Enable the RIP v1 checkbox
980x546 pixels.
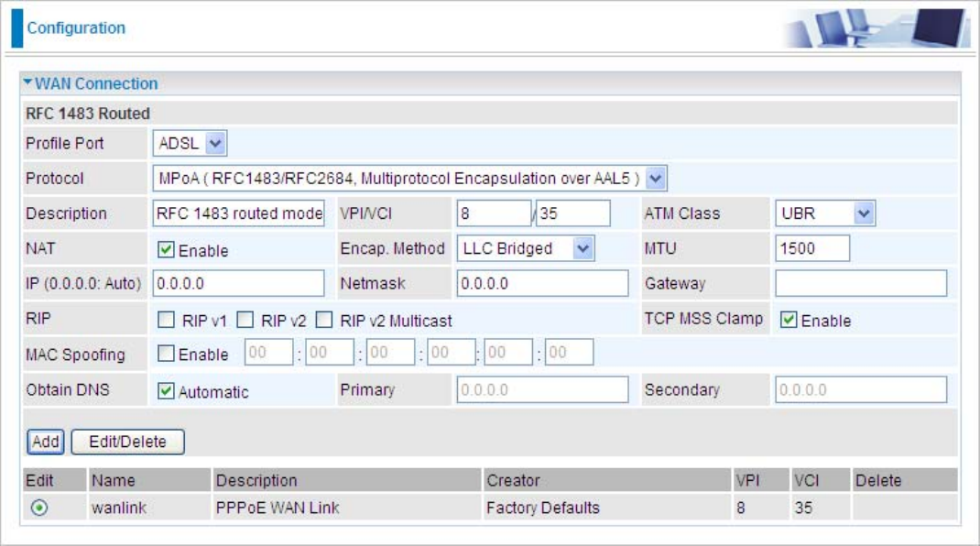coord(166,320)
